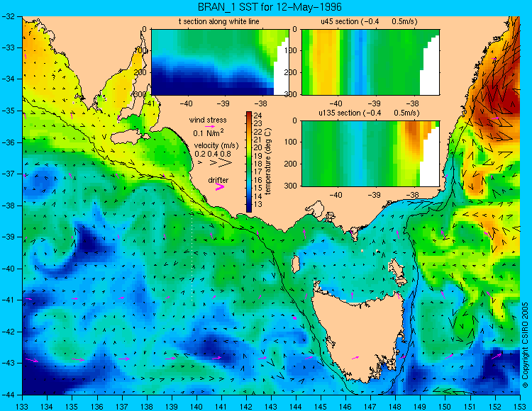Viewport: 532px width, 411px height.
Task: Click the "-36" label on the left latitude axis
Action: (x=10, y=142)
